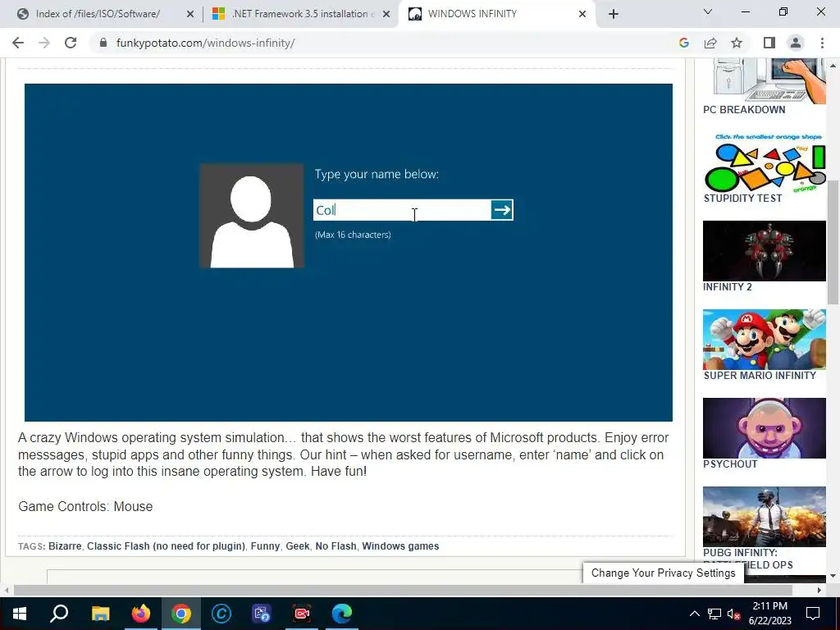
Task: Open PUBG INFINITY game thumbnail
Action: click(765, 517)
